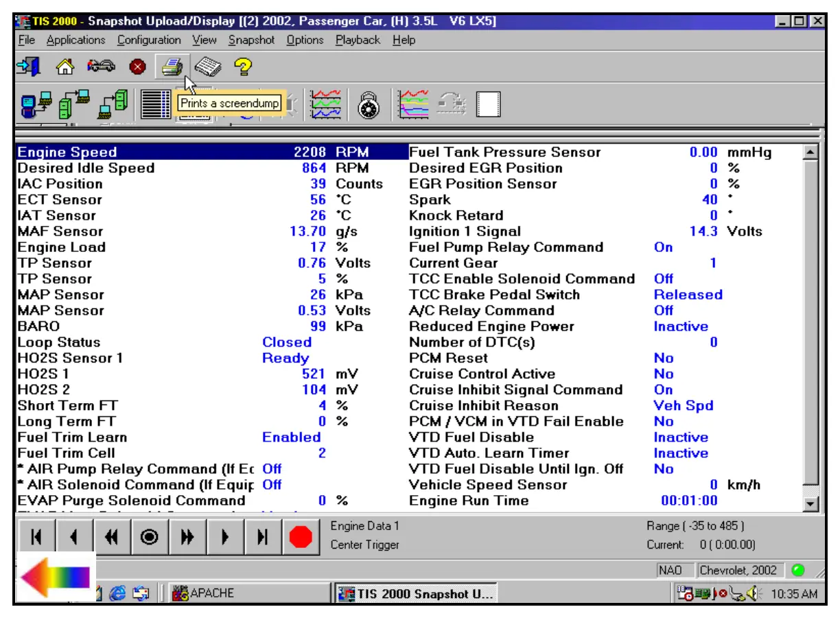Click the newspaper icon in toolbar
The width and height of the screenshot is (840, 618).
pos(208,67)
